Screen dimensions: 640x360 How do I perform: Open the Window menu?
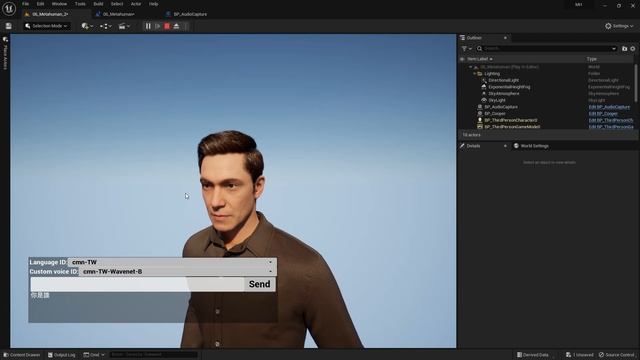point(59,4)
